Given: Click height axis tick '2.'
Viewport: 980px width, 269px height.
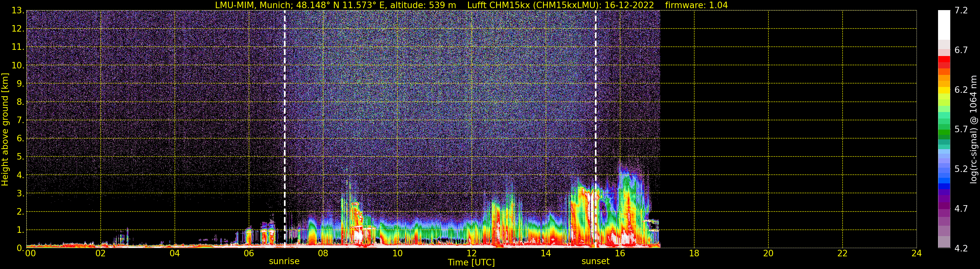Looking at the screenshot, I should pyautogui.click(x=20, y=211).
